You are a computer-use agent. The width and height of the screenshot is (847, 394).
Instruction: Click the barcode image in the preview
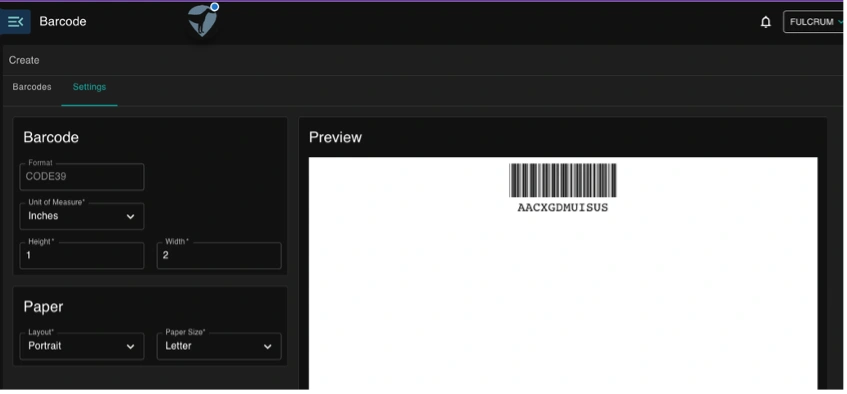pos(562,180)
